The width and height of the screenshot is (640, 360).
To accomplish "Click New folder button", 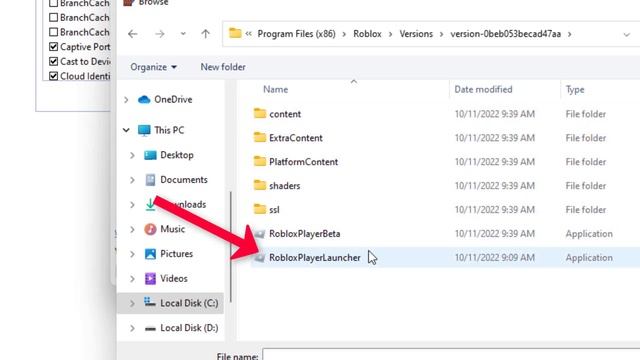I will tap(223, 67).
